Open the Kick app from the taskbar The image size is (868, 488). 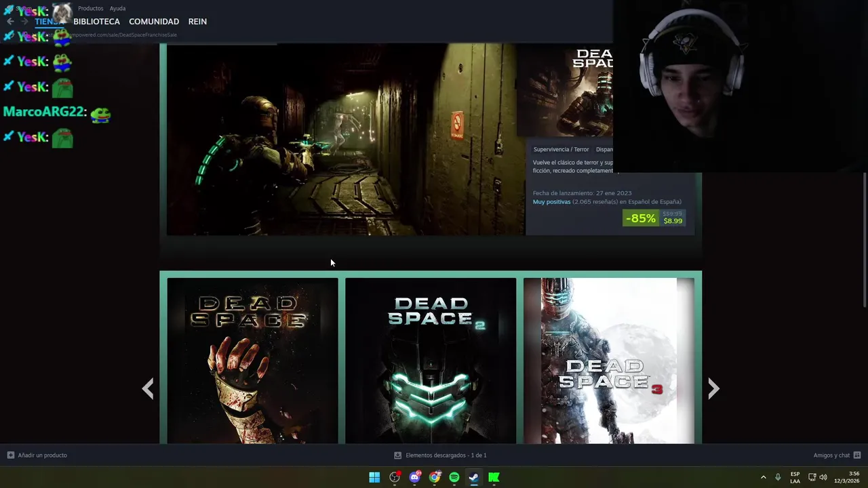point(494,477)
